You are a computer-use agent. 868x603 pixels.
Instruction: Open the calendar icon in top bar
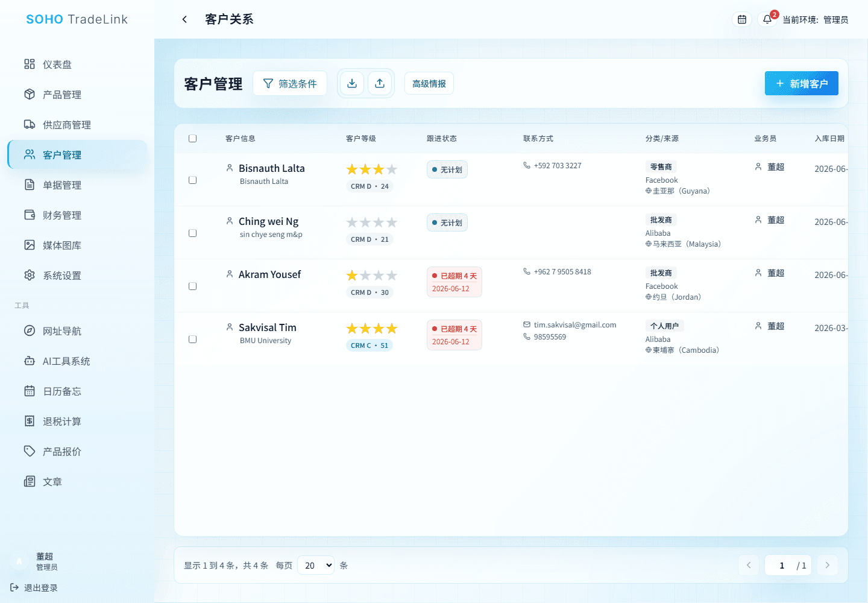742,19
